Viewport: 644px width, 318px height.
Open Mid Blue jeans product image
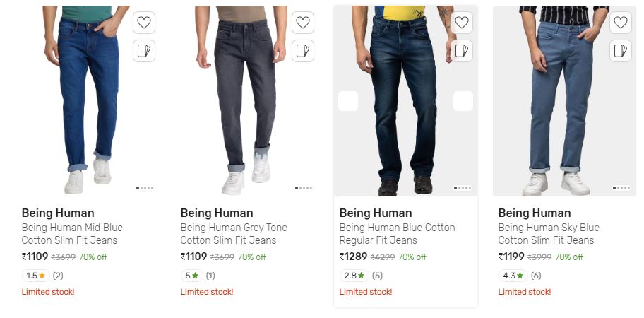88,100
